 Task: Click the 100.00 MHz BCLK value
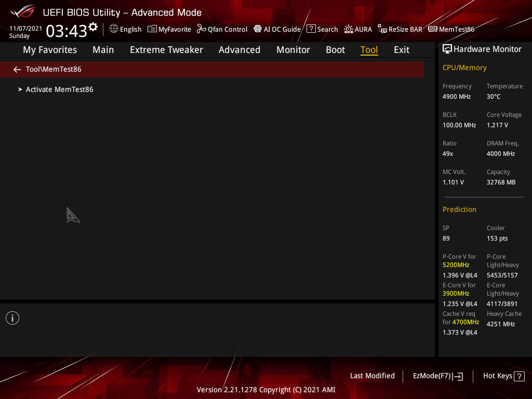459,125
